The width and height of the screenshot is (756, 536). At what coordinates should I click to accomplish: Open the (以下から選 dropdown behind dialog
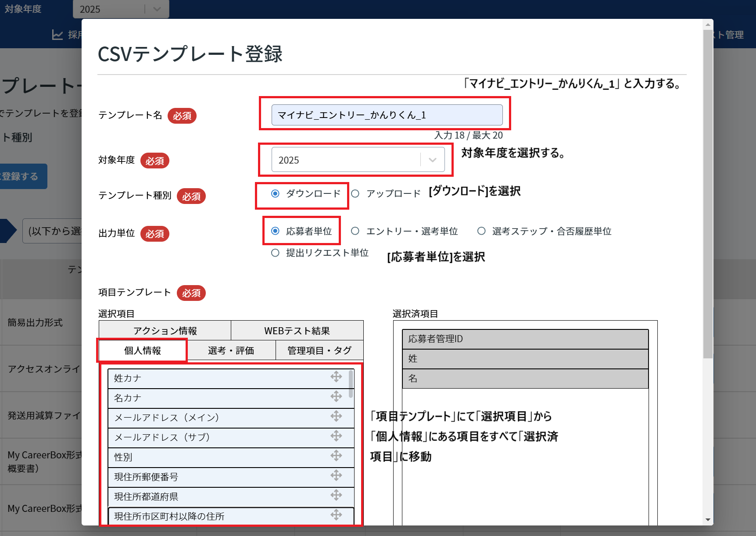[x=53, y=231]
